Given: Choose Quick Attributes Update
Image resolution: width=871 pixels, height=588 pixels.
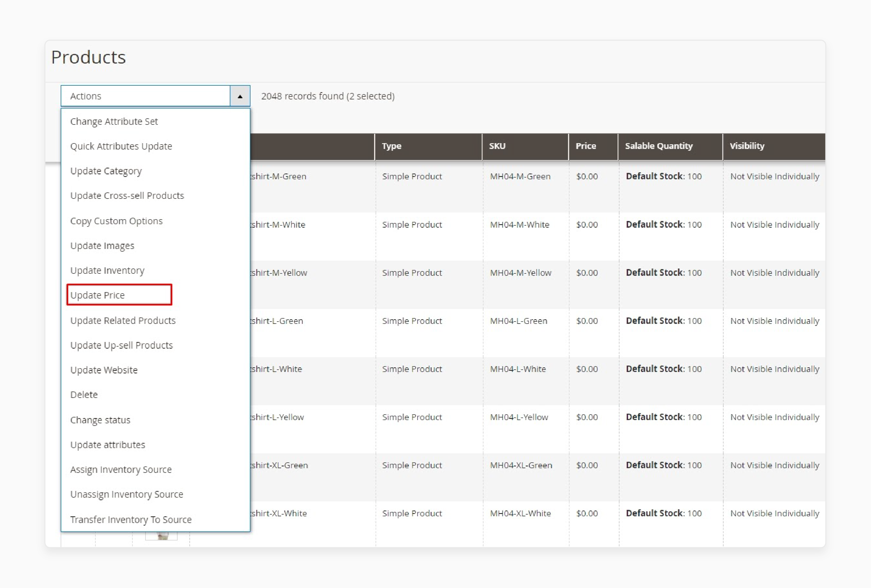Looking at the screenshot, I should tap(121, 146).
